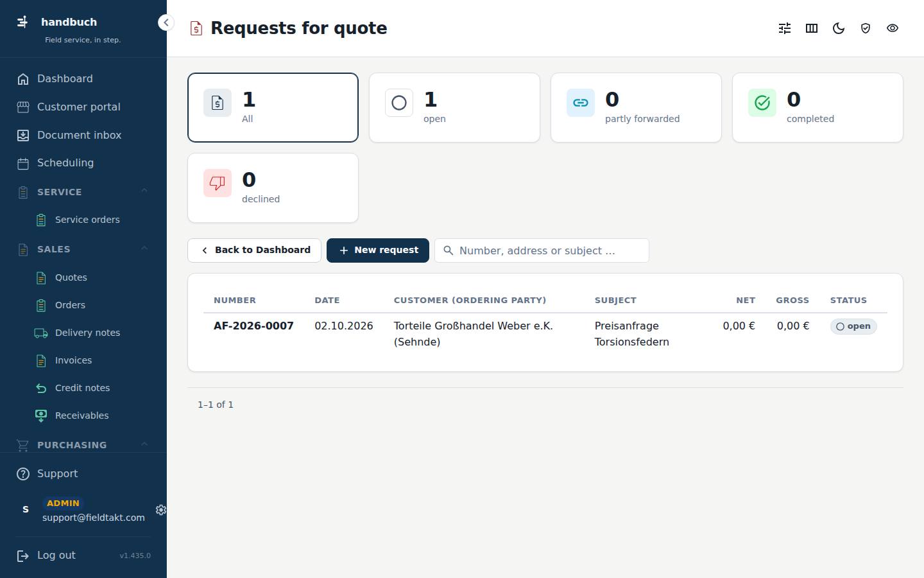The height and width of the screenshot is (578, 924).
Task: Toggle dark mode moon icon
Action: (x=839, y=28)
